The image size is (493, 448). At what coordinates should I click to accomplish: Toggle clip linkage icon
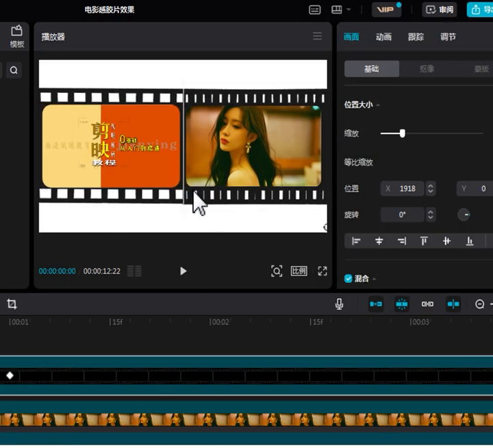427,304
